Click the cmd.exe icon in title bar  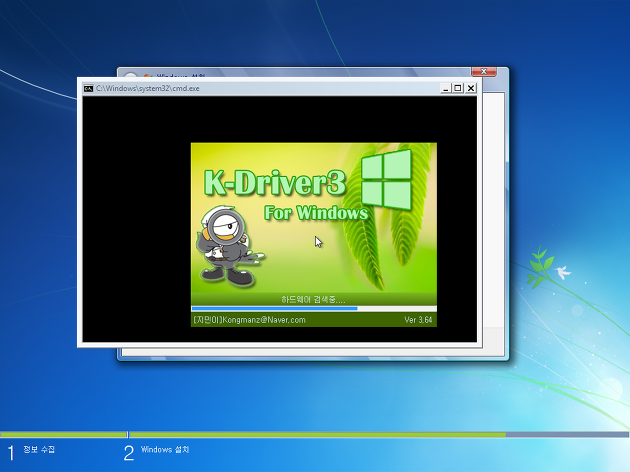pyautogui.click(x=88, y=88)
